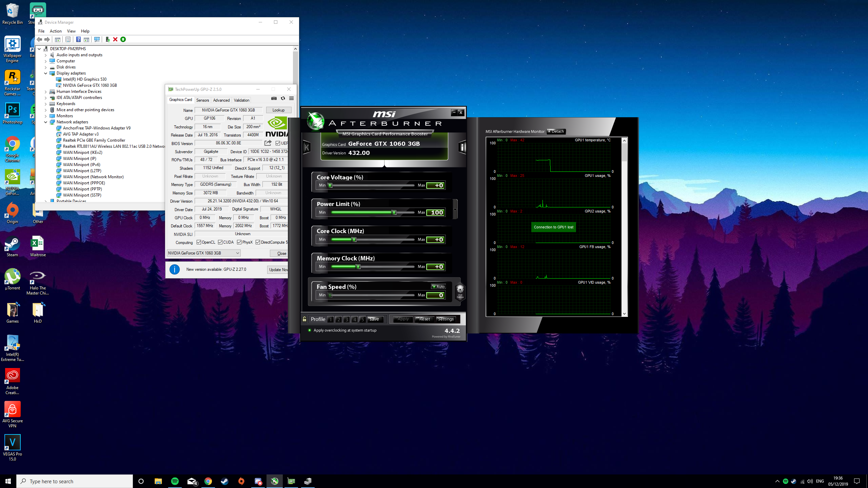
Task: Click the Help question-mark icon in Device Manager
Action: point(78,40)
